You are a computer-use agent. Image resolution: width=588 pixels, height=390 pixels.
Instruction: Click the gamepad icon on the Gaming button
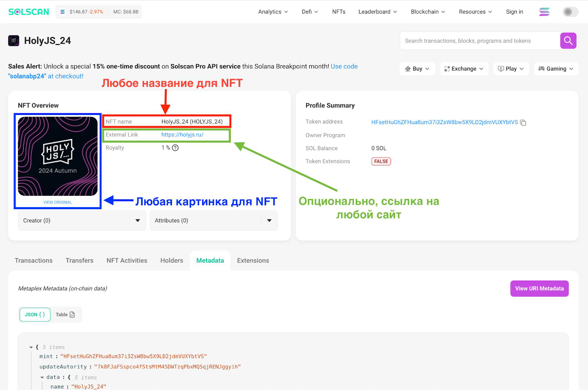[541, 69]
